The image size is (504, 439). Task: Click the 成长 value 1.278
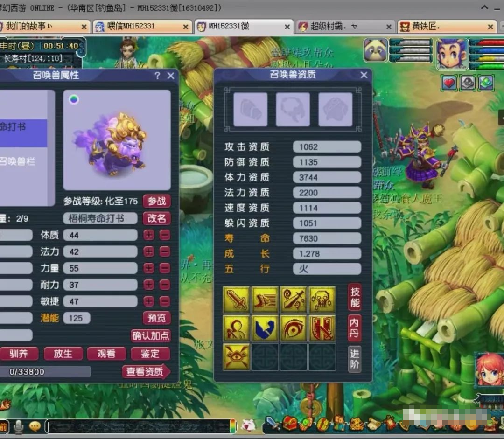tap(327, 254)
